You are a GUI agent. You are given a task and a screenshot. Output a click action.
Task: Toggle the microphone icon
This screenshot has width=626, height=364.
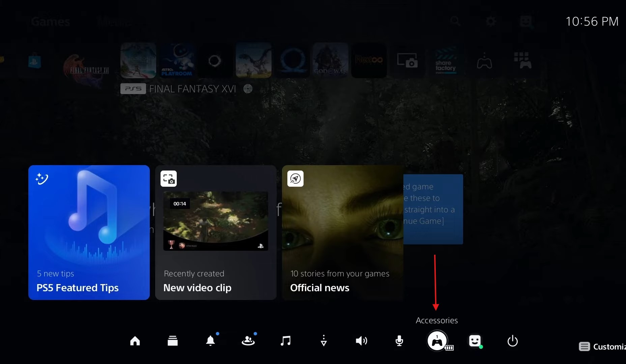tap(399, 341)
